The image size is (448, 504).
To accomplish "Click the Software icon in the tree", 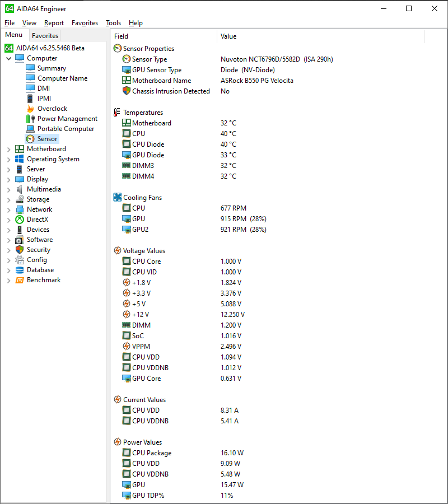I will [x=20, y=240].
